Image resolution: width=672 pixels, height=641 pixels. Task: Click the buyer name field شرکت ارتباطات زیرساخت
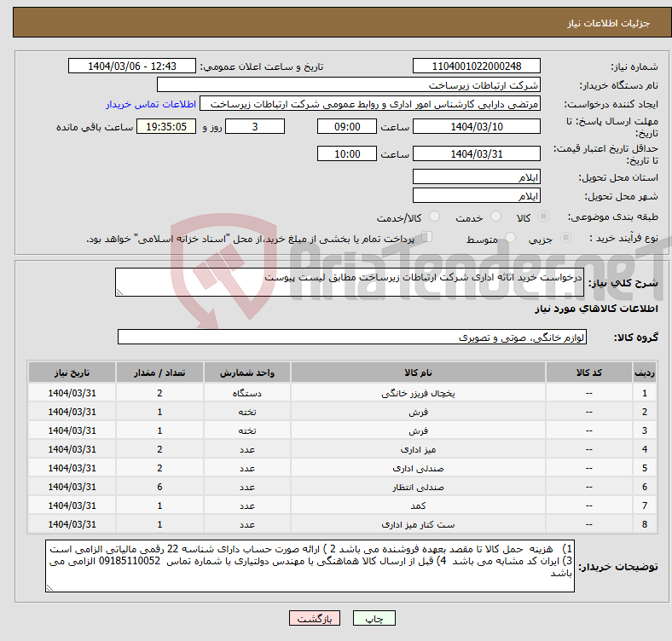point(349,85)
